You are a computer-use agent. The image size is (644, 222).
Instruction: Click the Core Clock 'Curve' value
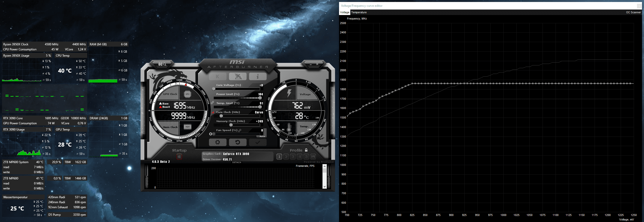tap(259, 112)
